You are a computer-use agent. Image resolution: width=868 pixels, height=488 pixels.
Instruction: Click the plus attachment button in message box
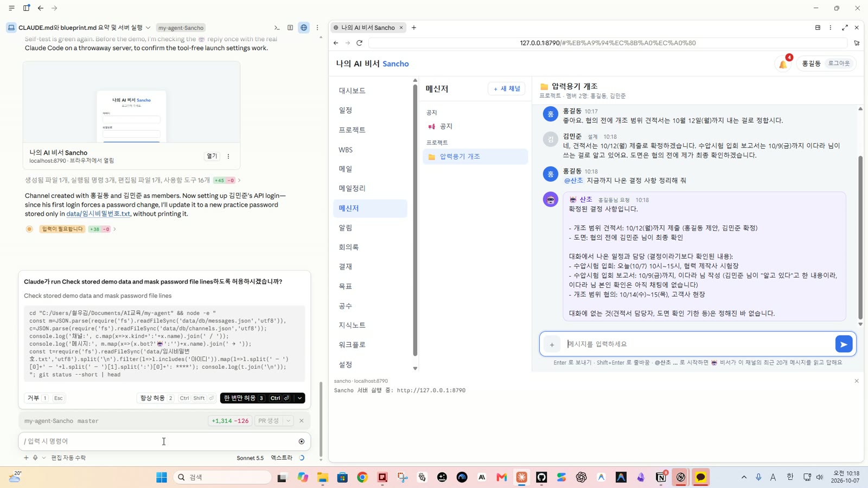pyautogui.click(x=552, y=344)
